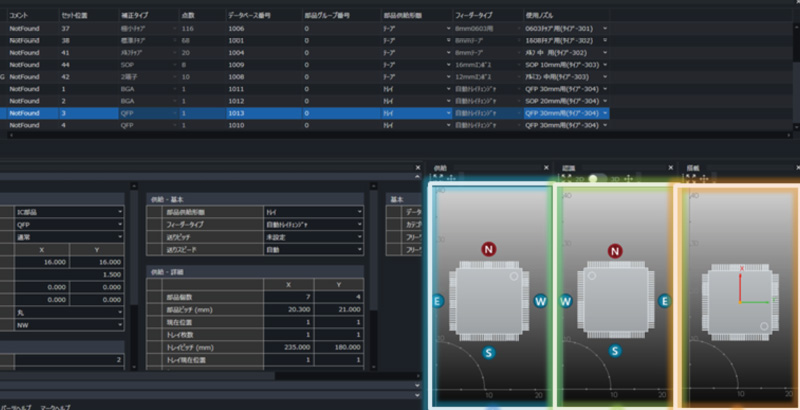The height and width of the screenshot is (410, 800).
Task: Click the W marker in 認識 view
Action: coord(566,300)
